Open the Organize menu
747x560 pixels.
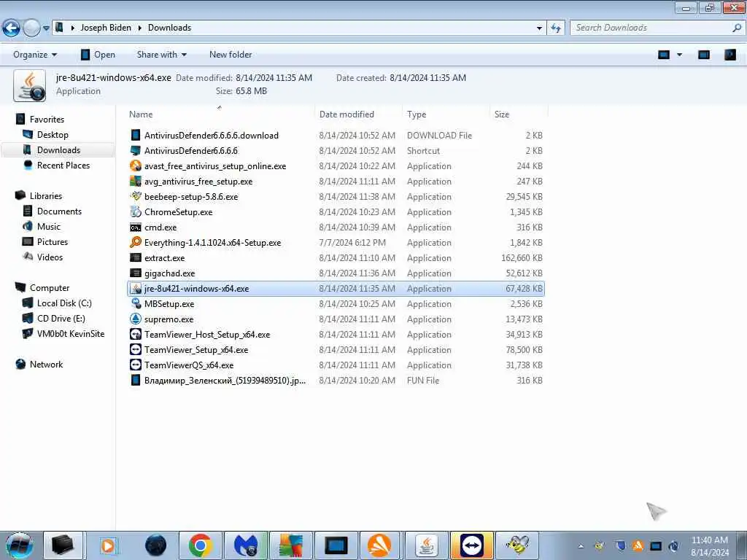pyautogui.click(x=35, y=55)
